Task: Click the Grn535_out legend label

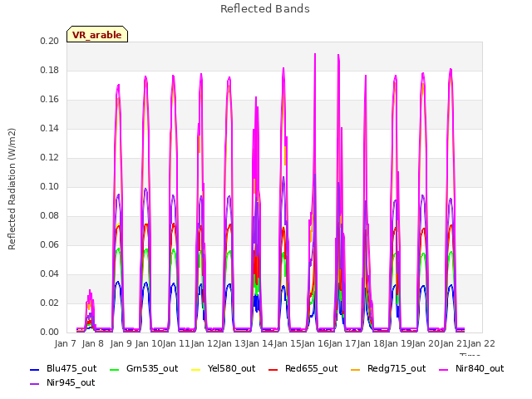Action: click(152, 368)
